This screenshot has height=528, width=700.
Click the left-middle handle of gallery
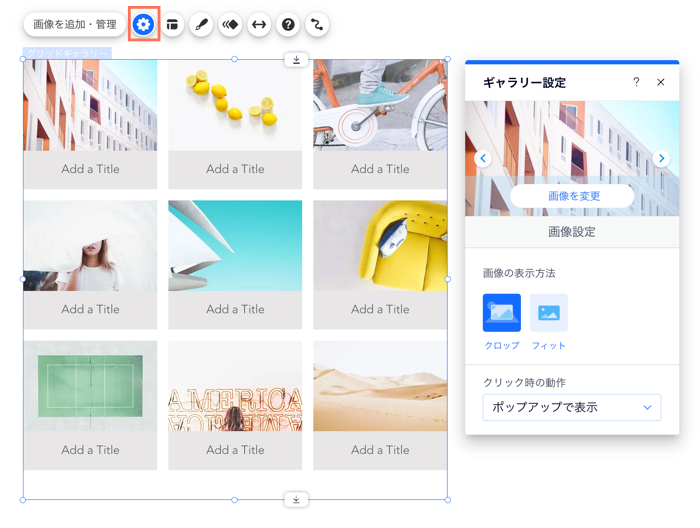tap(23, 279)
